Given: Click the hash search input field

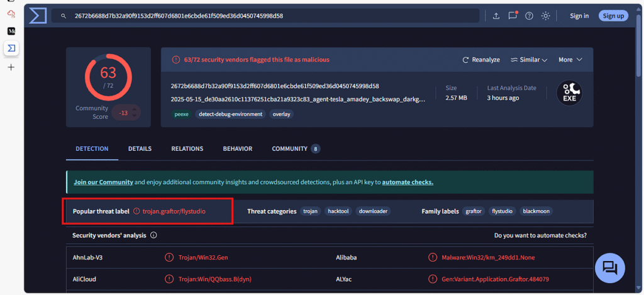Looking at the screenshot, I should click(x=265, y=16).
